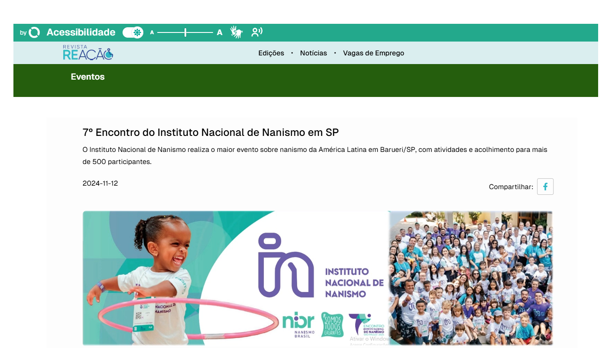Viewport: 612px width, 364px height.
Task: Activate the sign language hands icon
Action: [236, 32]
